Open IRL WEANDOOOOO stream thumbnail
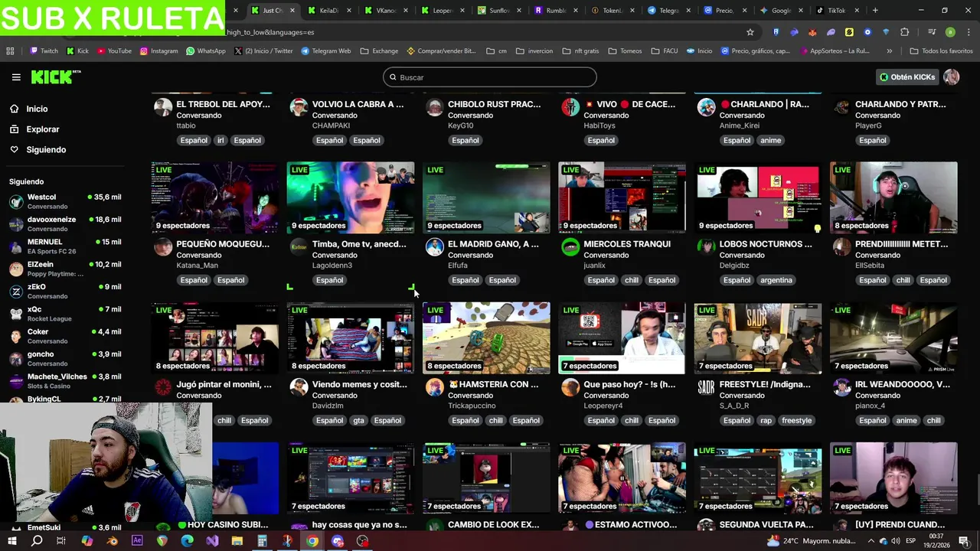 893,337
